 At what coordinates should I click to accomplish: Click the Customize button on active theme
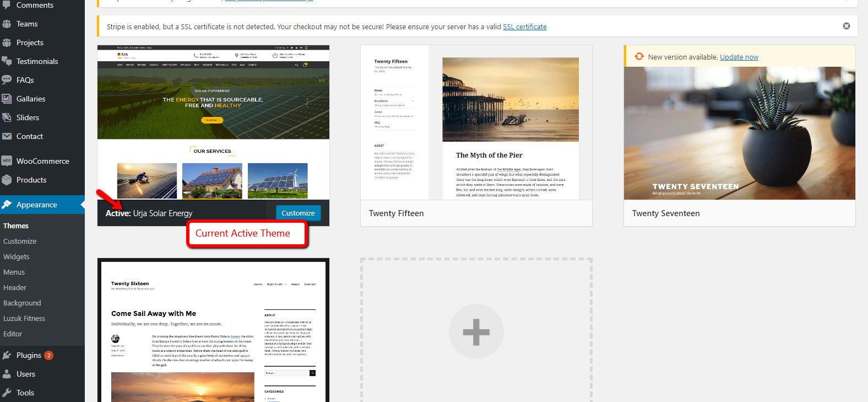click(298, 213)
